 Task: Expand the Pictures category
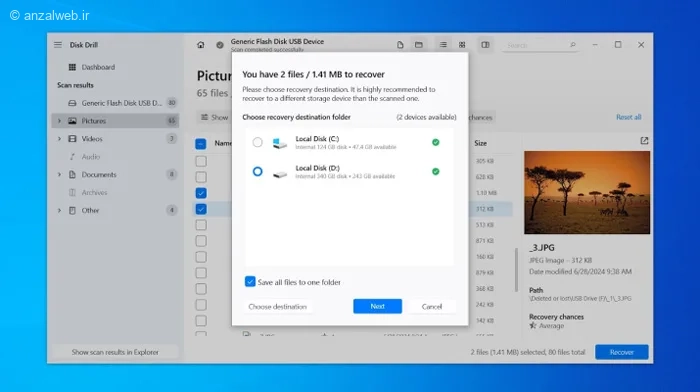(59, 121)
